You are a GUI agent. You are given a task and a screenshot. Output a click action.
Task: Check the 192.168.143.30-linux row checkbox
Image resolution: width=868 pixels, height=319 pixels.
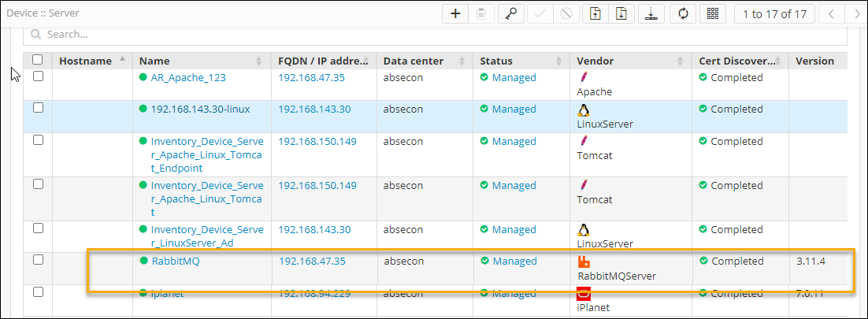click(x=38, y=108)
